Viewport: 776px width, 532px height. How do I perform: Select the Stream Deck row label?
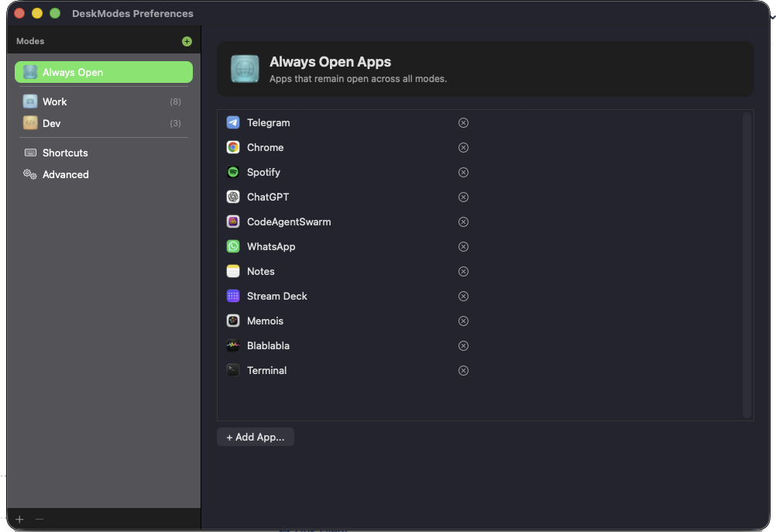tap(276, 296)
